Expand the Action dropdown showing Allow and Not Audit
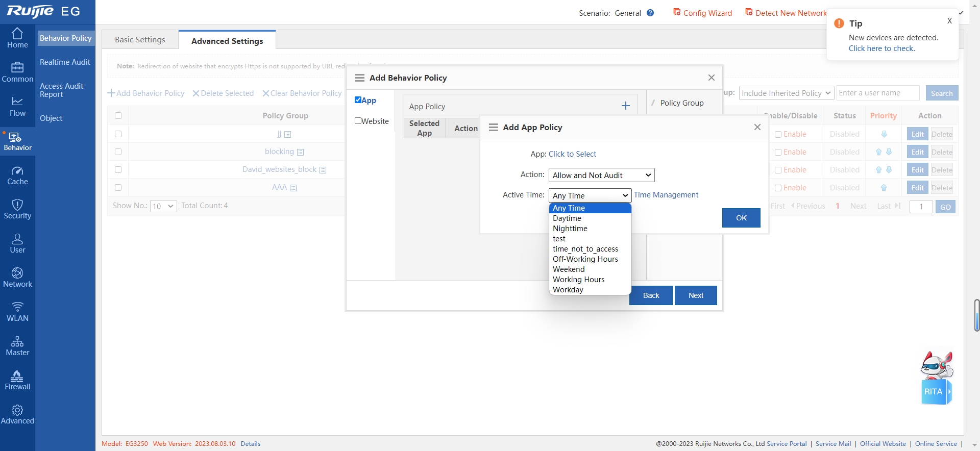The image size is (980, 451). point(601,175)
